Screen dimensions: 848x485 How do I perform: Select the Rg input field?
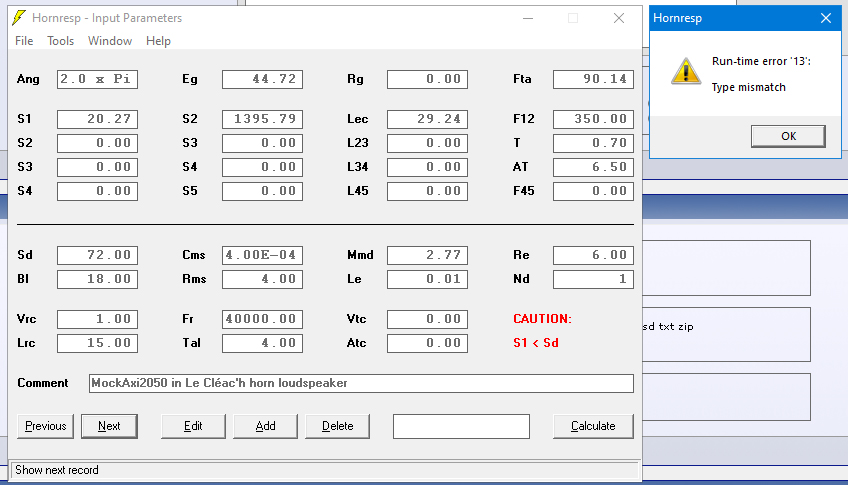click(427, 79)
